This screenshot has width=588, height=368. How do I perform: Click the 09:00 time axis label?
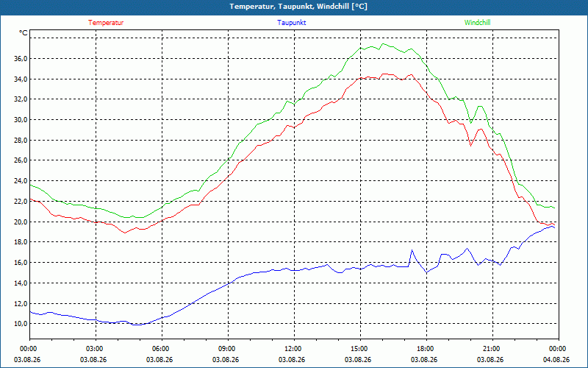pos(228,349)
